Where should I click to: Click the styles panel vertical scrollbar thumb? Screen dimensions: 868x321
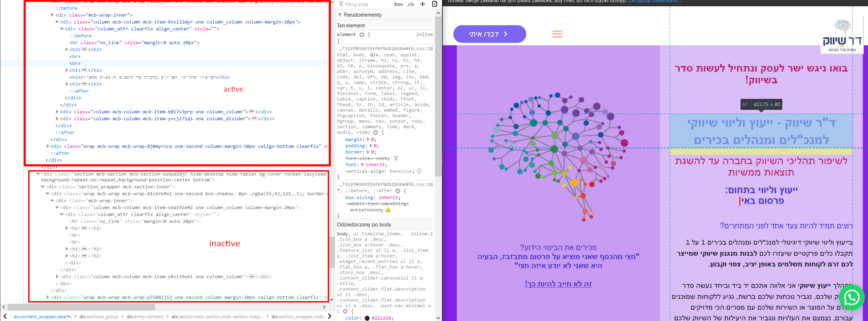(438, 97)
